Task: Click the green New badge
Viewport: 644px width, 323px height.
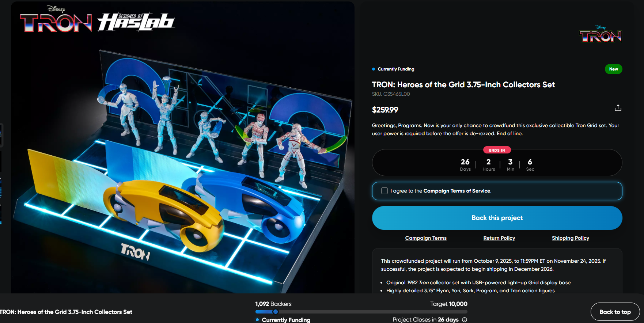Action: coord(613,69)
